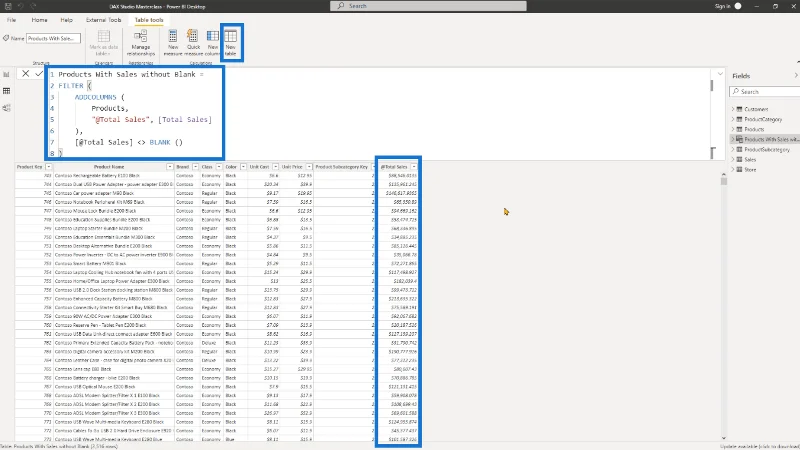Click the Product Key 760 cell
Viewport: 800px width, 450px height.
[47, 325]
